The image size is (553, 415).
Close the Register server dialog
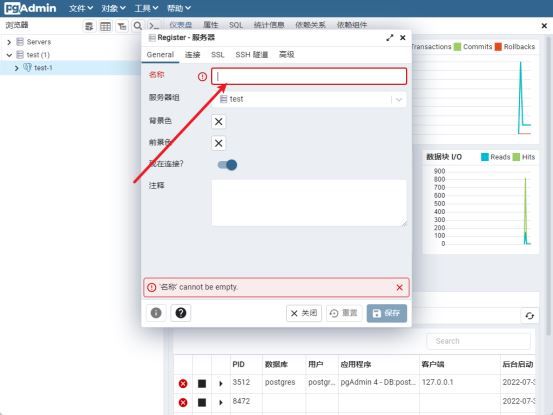coord(403,38)
